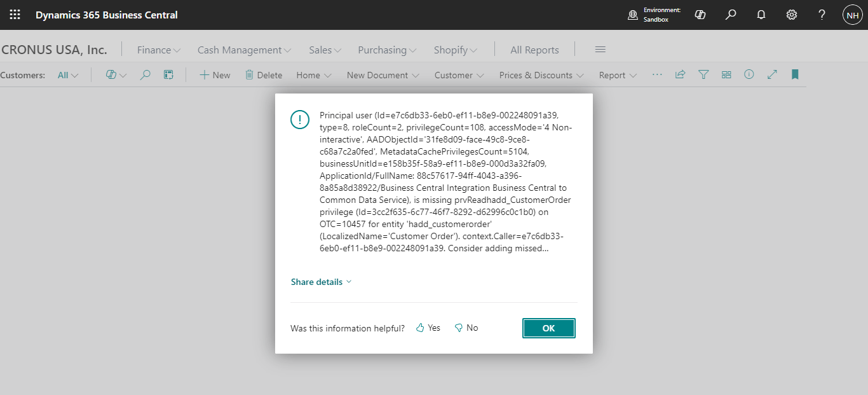Open All Reports
Image resolution: width=868 pixels, height=395 pixels.
[534, 50]
